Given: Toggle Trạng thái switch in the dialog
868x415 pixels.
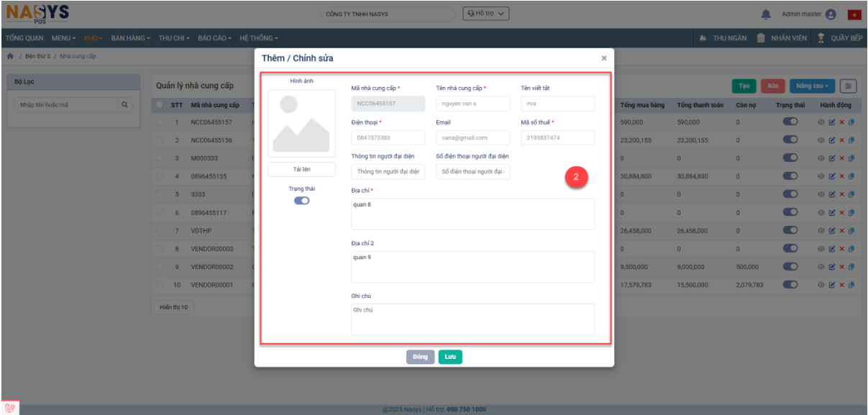Looking at the screenshot, I should 301,201.
